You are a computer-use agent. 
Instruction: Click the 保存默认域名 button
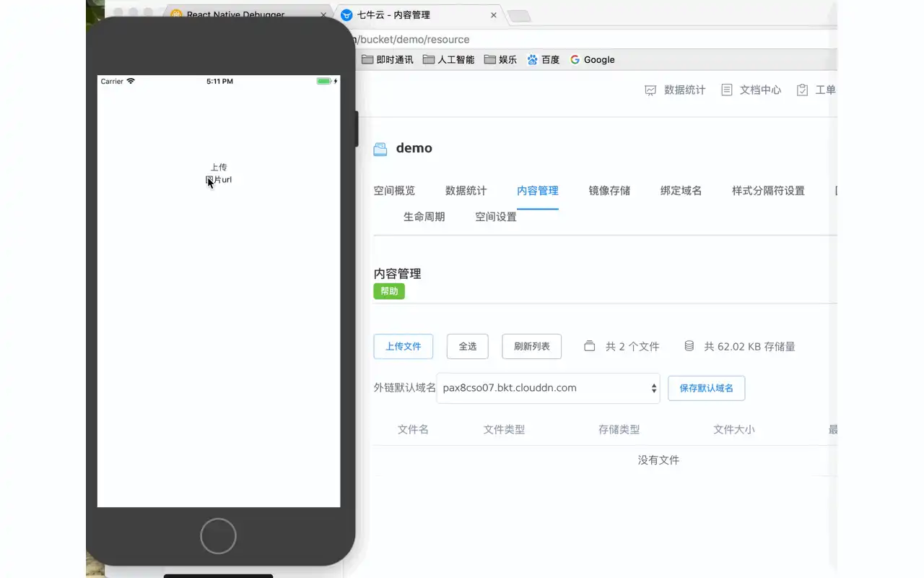point(706,388)
